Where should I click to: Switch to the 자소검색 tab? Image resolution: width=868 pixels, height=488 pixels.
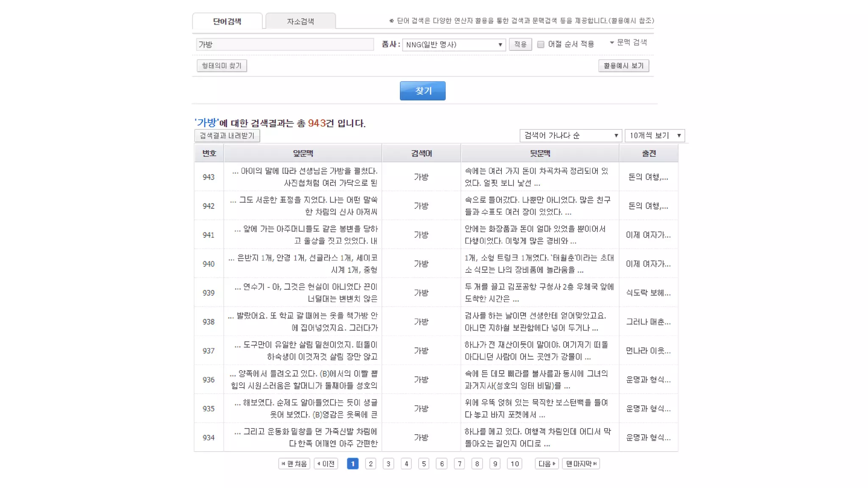click(300, 21)
